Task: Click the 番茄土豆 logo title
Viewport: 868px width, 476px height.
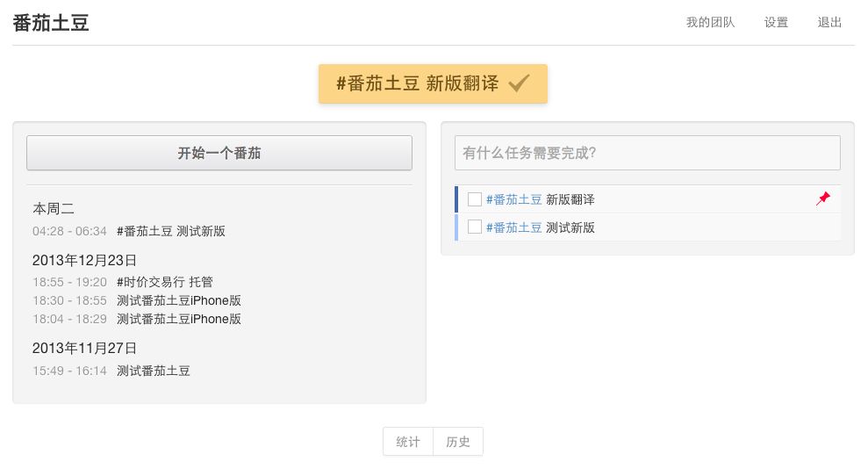Action: point(51,23)
